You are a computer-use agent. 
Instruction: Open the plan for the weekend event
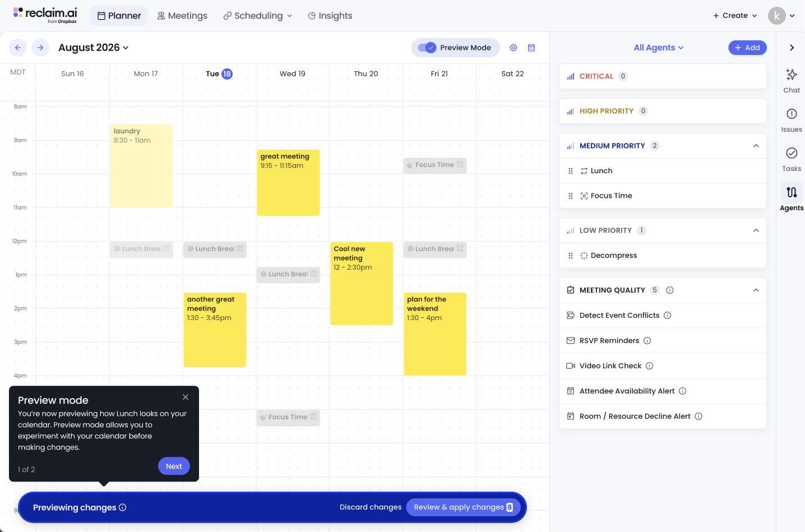pos(435,334)
